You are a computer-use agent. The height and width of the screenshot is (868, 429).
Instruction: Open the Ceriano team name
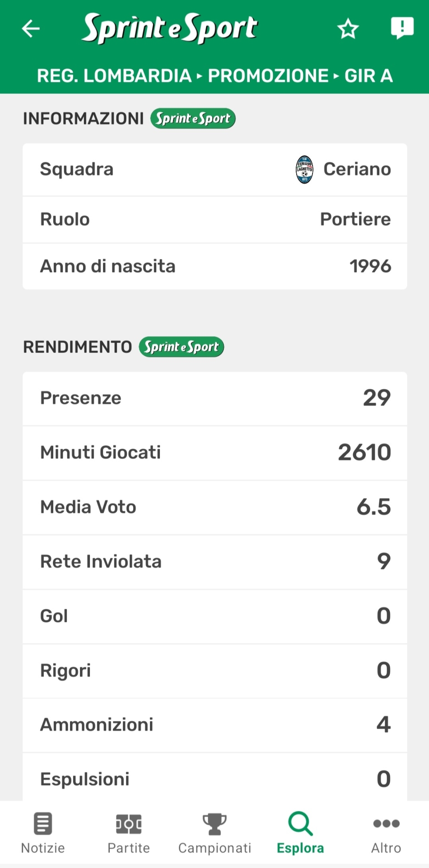coord(357,170)
